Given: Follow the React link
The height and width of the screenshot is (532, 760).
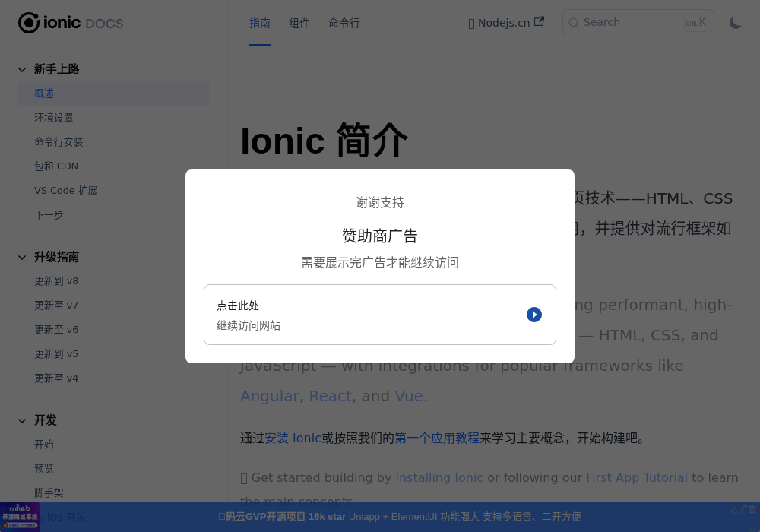Looking at the screenshot, I should [x=330, y=396].
